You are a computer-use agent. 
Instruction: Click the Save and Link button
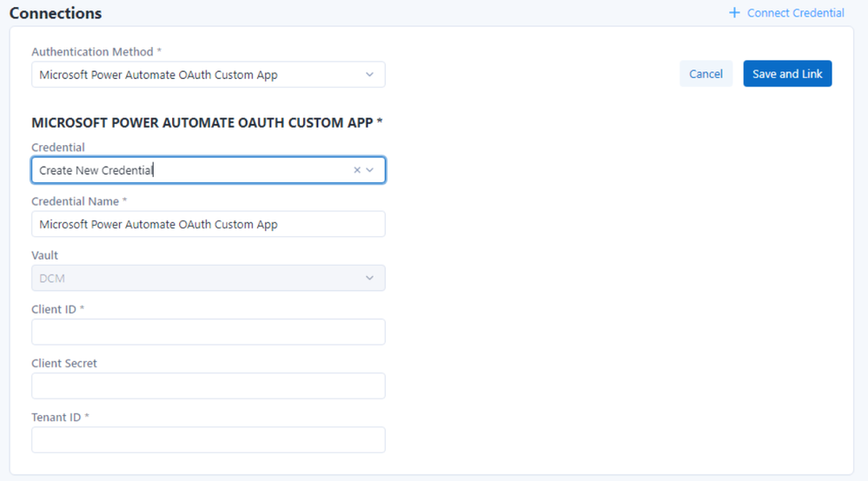pos(787,74)
